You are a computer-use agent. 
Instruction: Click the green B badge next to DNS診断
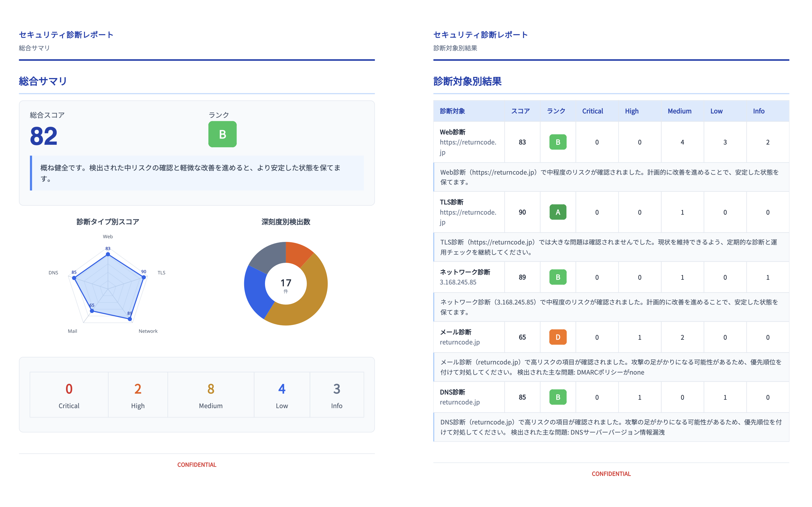(x=557, y=397)
